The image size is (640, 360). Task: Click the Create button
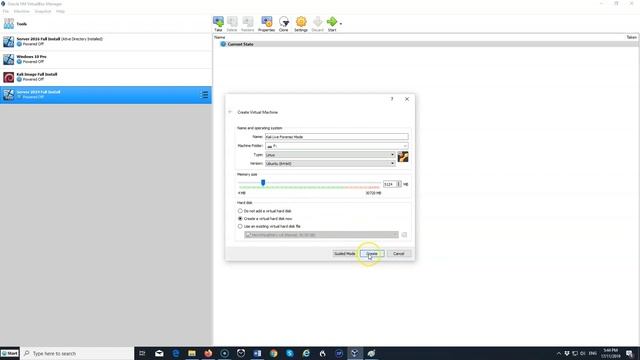pyautogui.click(x=372, y=253)
